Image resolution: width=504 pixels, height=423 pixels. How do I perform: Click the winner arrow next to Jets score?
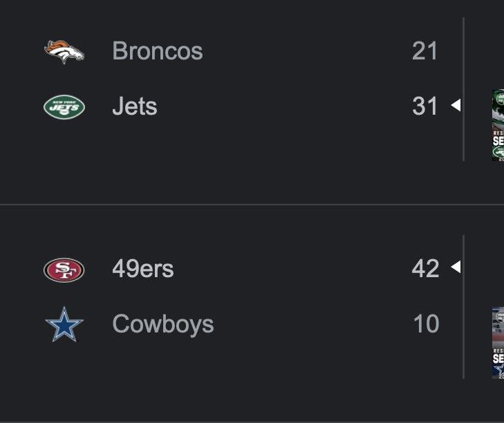456,106
